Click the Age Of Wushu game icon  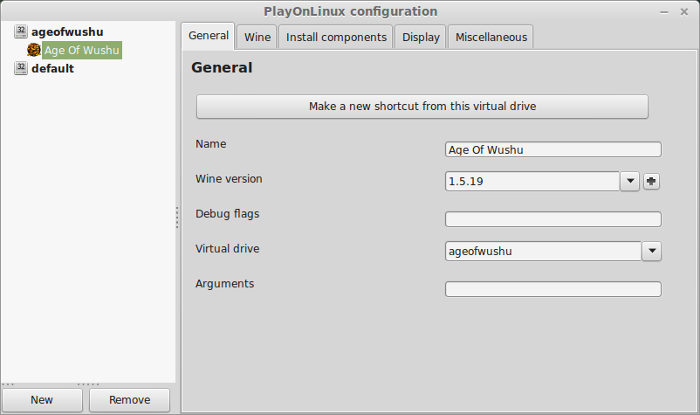click(34, 50)
